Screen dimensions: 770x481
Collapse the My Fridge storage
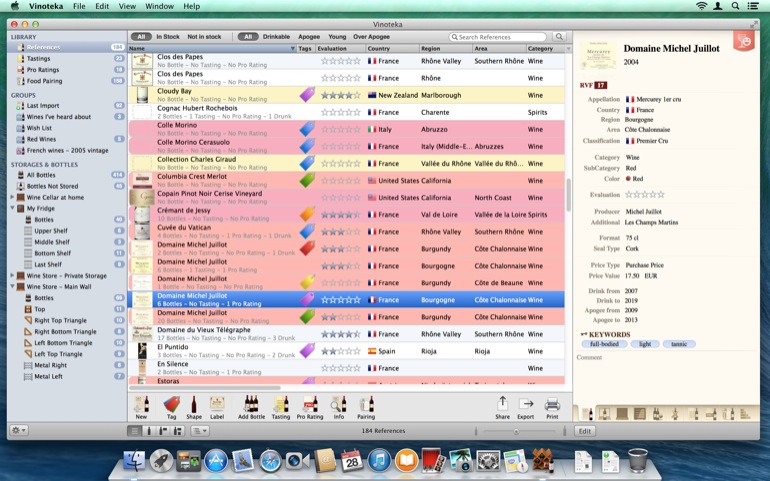click(12, 208)
